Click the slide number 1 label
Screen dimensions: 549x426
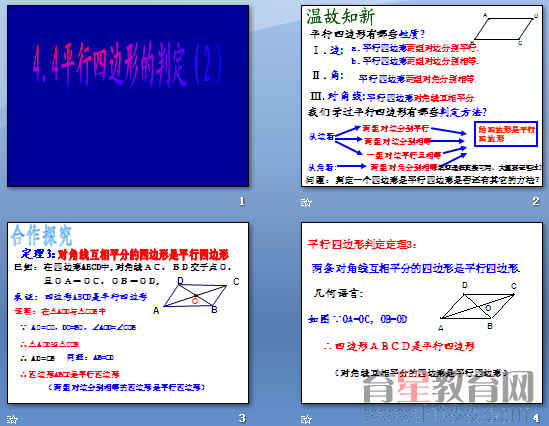(242, 201)
